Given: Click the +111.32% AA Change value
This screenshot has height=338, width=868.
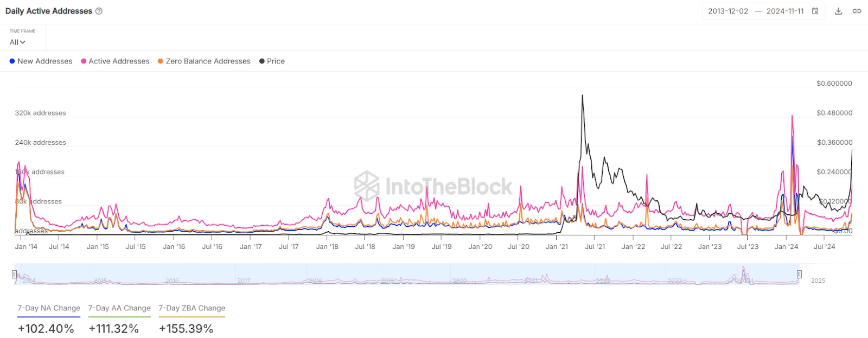Looking at the screenshot, I should tap(113, 328).
